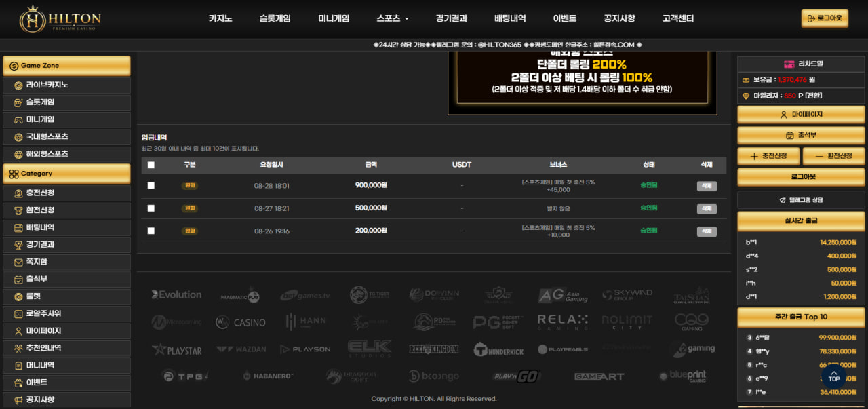This screenshot has height=409, width=868.
Task: Delete the 500,000원 deposit record
Action: (x=707, y=209)
